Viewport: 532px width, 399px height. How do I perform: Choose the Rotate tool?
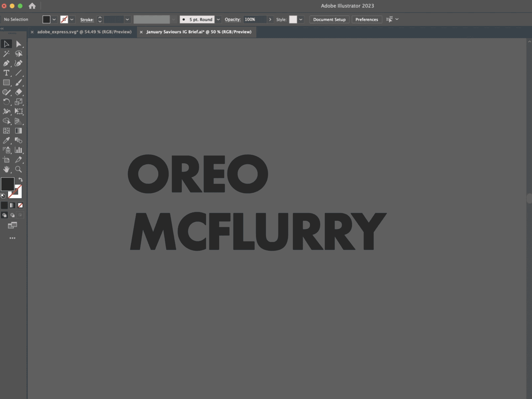pos(6,102)
